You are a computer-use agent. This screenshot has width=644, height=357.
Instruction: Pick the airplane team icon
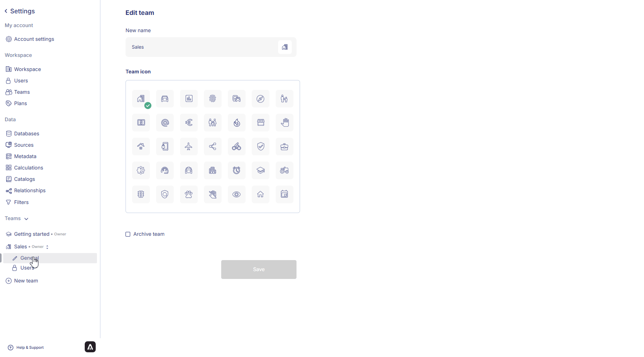(189, 147)
